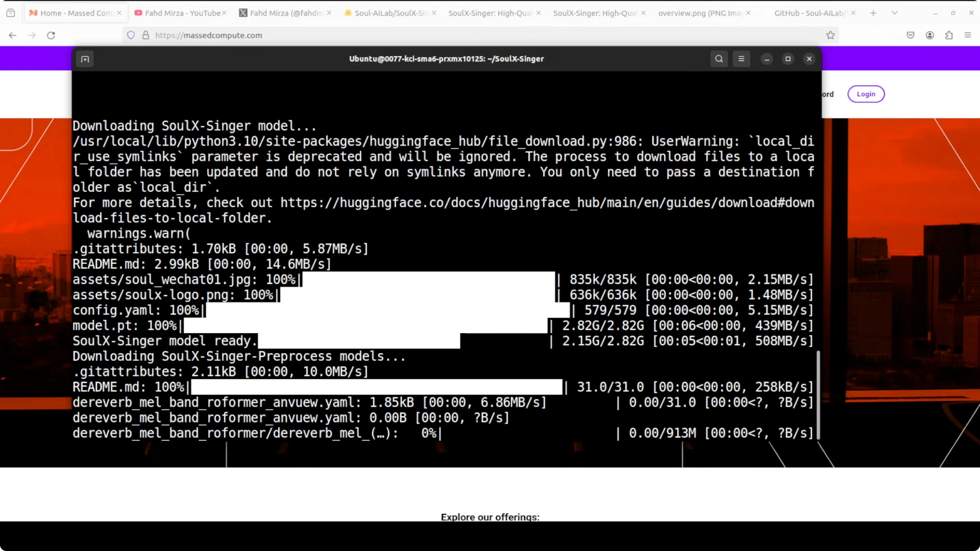Expand the list all tabs chevron
Viewport: 980px width, 551px height.
click(895, 13)
